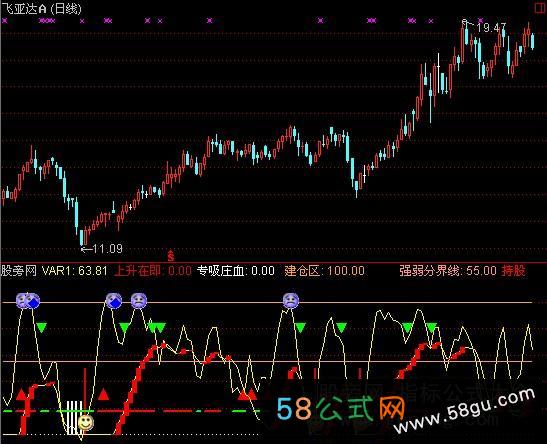Click the red S marker below candlesticks
Viewport: 547px width, 444px height.
pyautogui.click(x=171, y=256)
